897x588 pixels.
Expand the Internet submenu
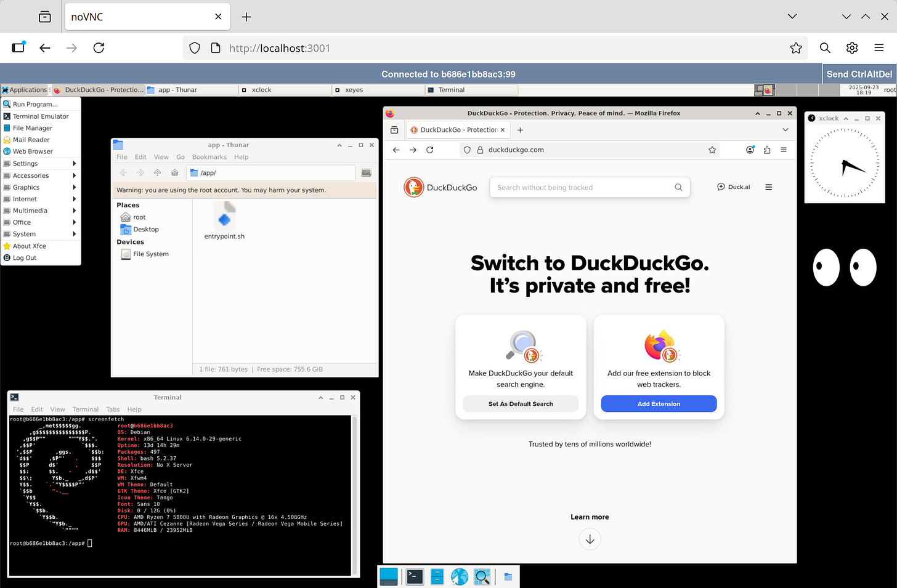[41, 199]
